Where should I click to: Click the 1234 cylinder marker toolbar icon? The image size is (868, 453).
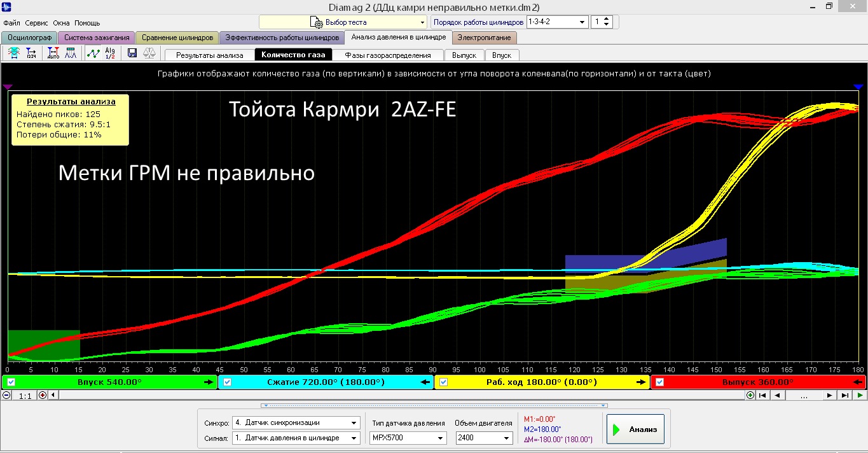coord(31,53)
